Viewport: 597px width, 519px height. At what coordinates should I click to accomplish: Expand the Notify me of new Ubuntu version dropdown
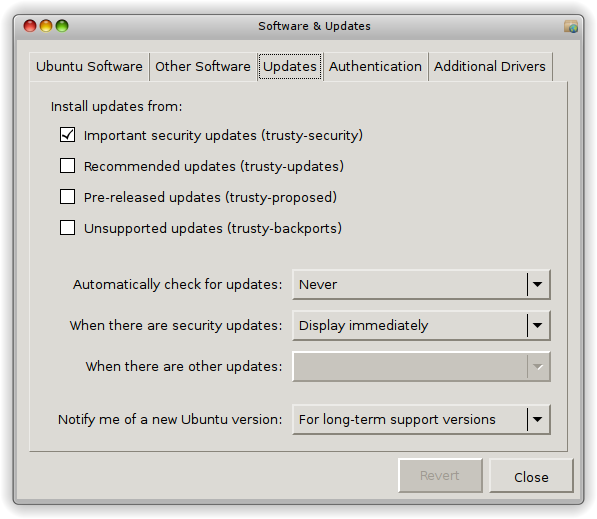(421, 419)
